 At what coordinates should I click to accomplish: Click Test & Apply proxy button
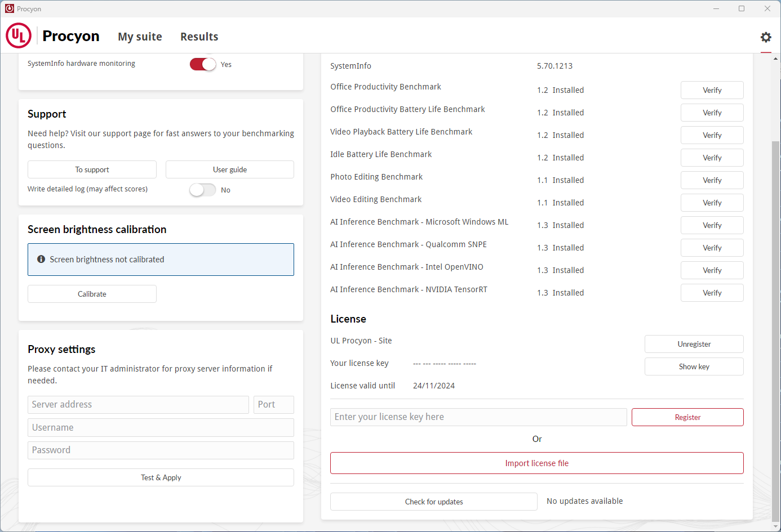[161, 477]
